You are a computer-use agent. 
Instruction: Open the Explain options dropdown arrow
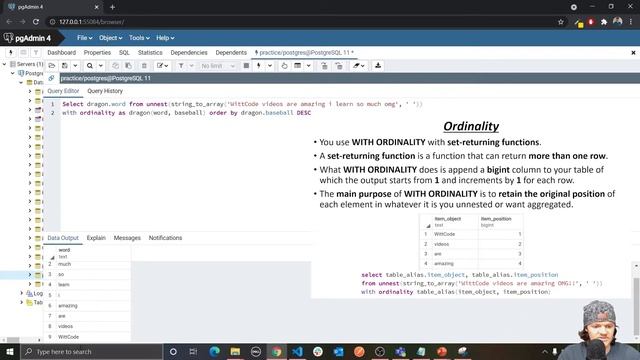click(x=309, y=66)
